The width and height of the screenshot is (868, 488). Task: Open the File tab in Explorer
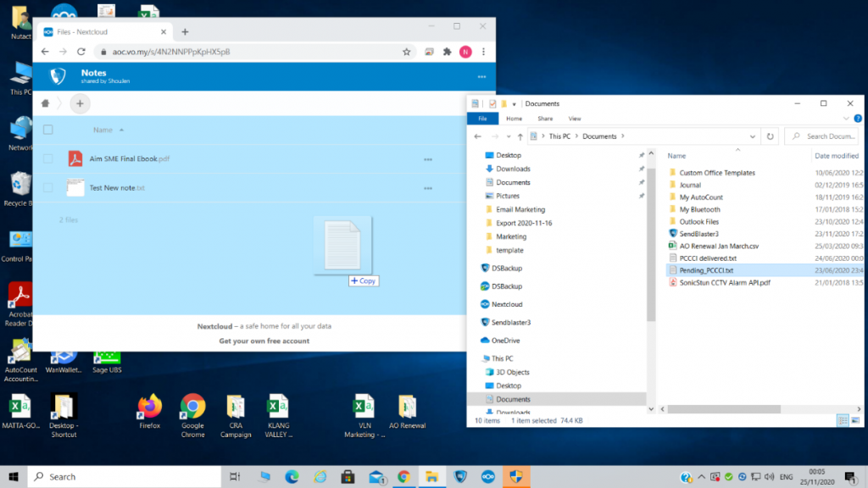pyautogui.click(x=482, y=119)
